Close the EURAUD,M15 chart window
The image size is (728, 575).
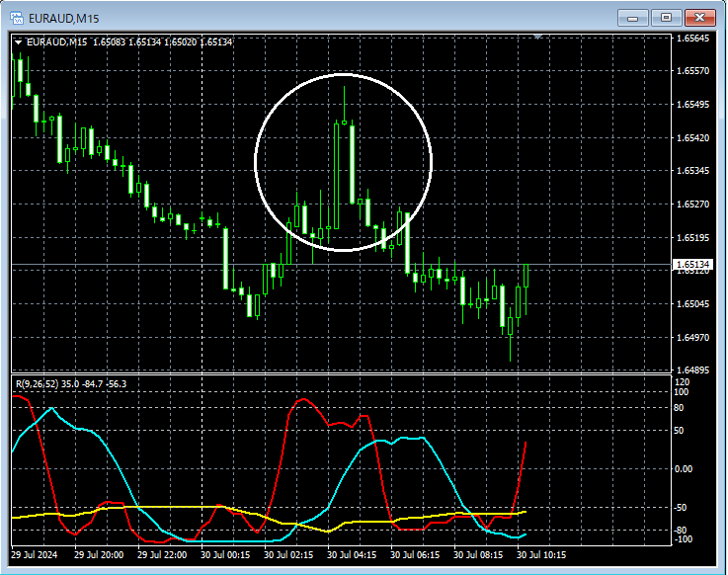click(x=700, y=18)
